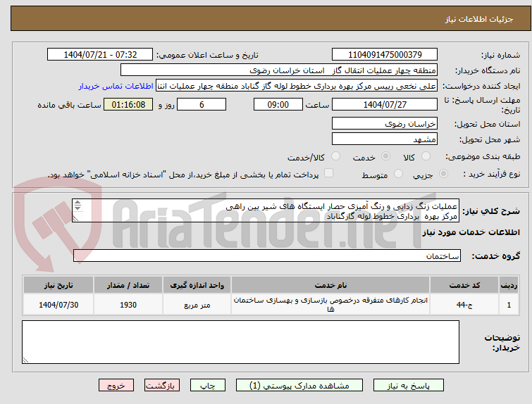Viewport: 532px width, 404px height.
Task: Click service code cell ج-44
Action: 464,305
